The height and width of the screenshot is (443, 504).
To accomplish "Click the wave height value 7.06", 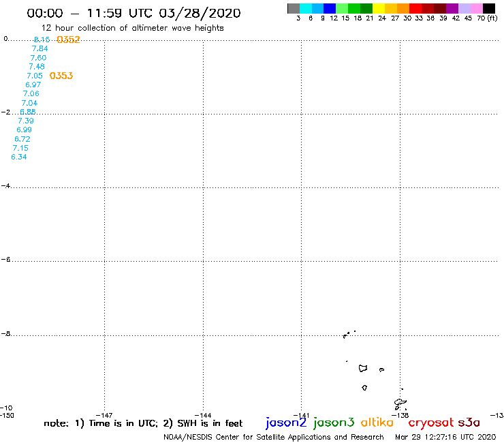I will (x=31, y=93).
